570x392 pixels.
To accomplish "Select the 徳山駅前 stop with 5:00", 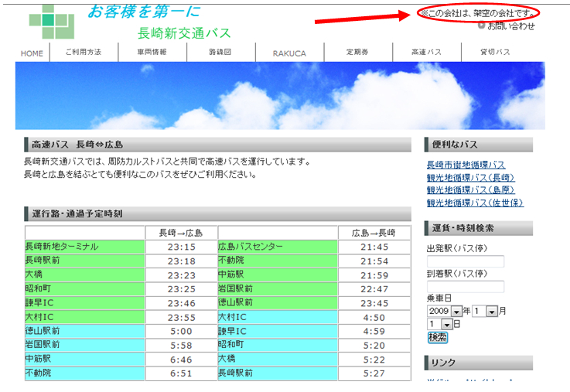I will pyautogui.click(x=85, y=331).
